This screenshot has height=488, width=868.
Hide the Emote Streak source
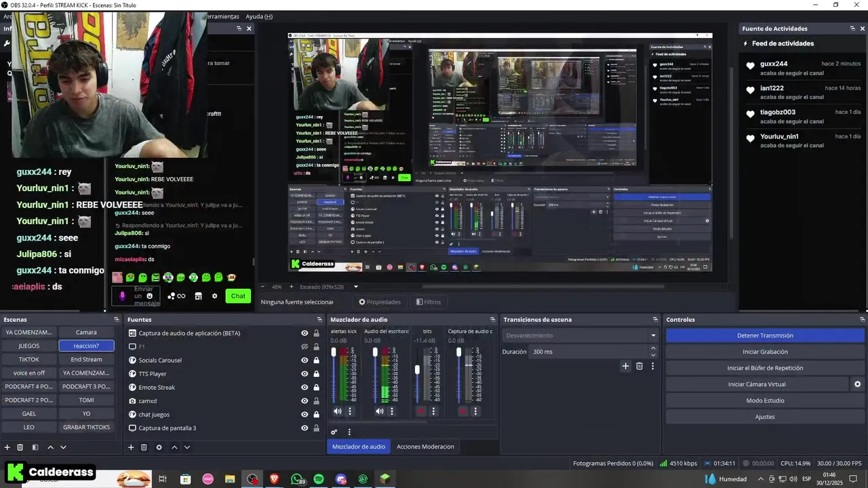tap(304, 387)
